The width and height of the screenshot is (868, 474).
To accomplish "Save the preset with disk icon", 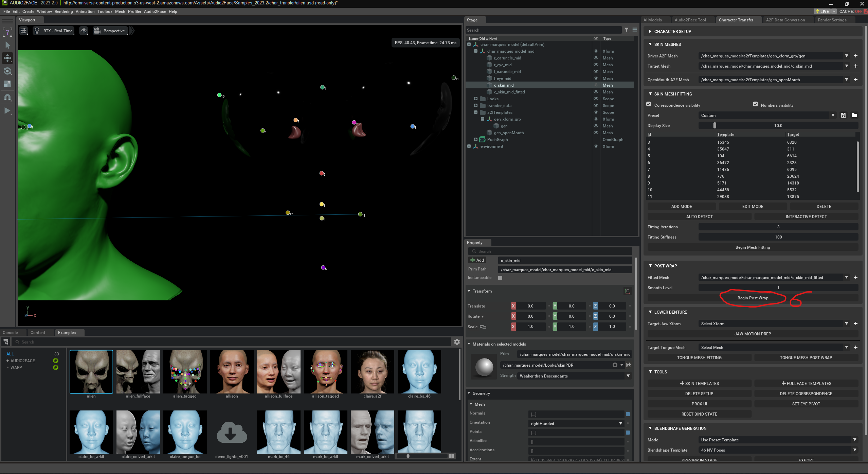I will tap(843, 115).
